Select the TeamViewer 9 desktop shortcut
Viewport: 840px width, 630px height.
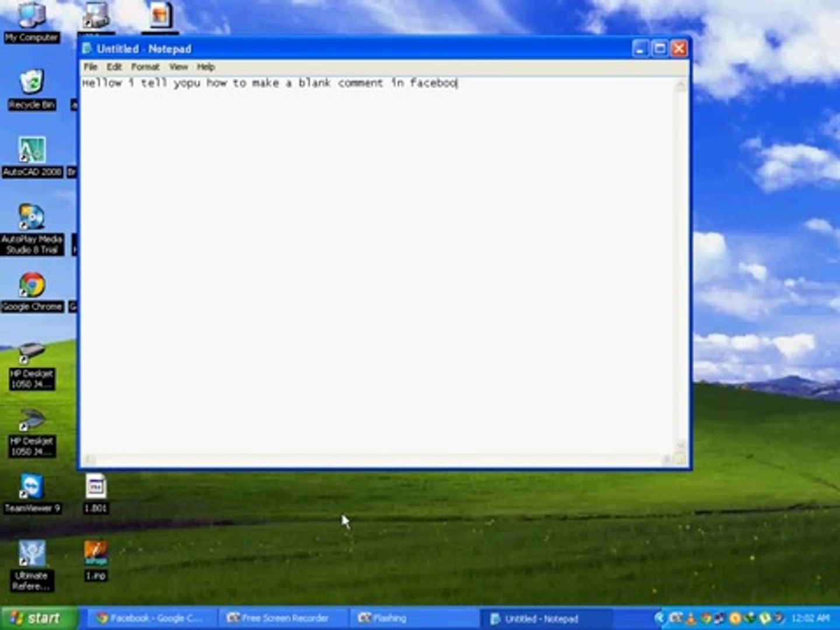click(x=32, y=494)
